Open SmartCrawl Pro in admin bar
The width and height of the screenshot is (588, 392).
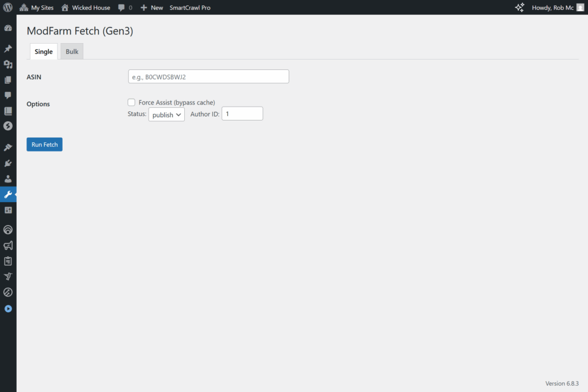(x=189, y=7)
